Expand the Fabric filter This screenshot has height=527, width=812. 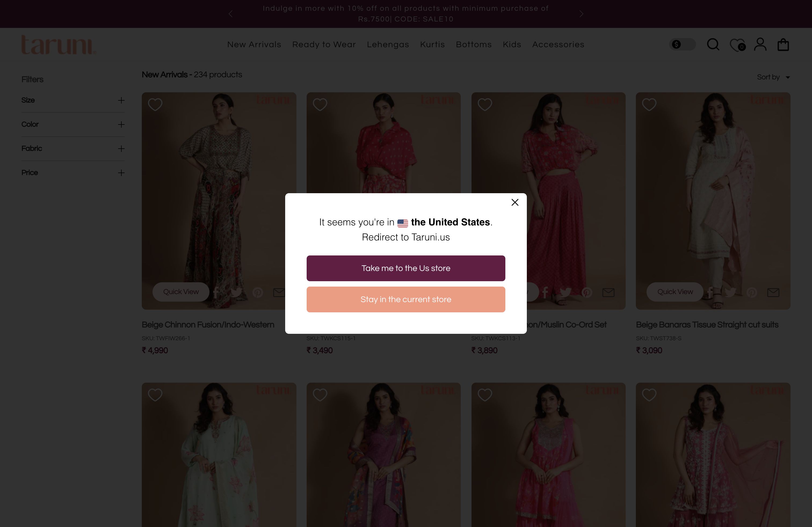pos(121,149)
